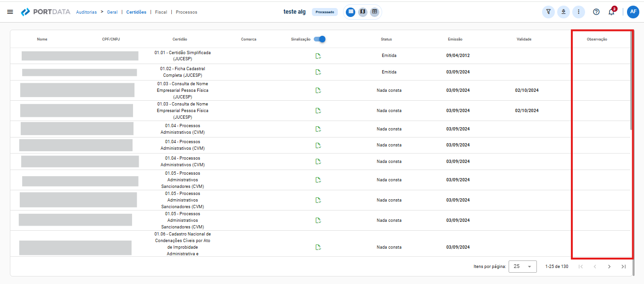Select the Certidões tab

(x=136, y=12)
